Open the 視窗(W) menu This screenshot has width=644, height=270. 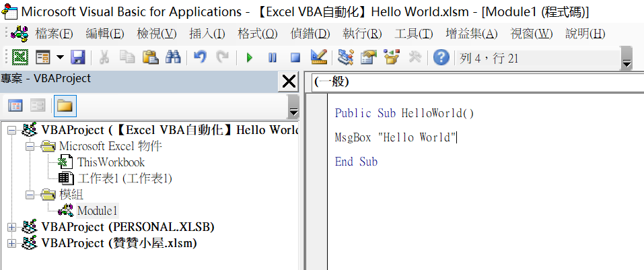[532, 34]
